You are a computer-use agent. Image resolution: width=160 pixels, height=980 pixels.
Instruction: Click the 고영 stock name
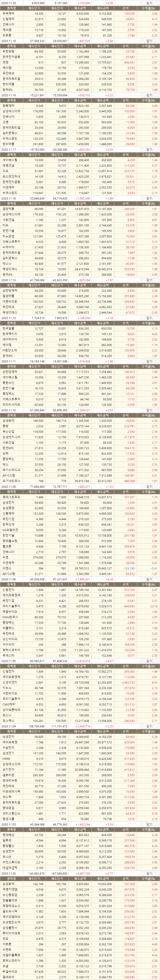point(5,122)
